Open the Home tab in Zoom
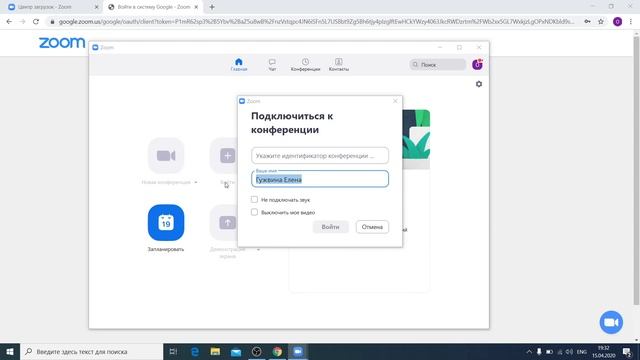 click(239, 64)
